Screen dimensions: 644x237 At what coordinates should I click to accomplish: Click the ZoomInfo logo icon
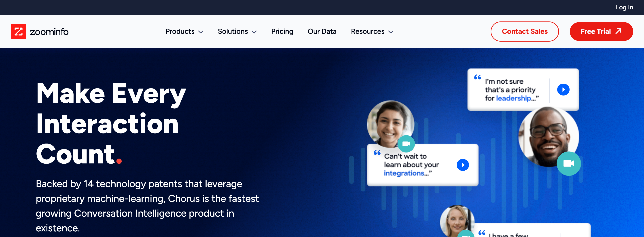(x=18, y=32)
